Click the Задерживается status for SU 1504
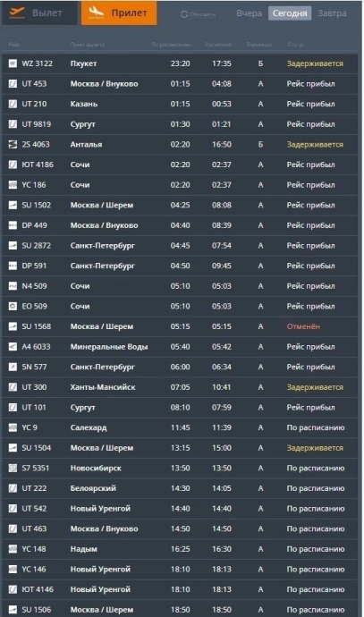 click(315, 448)
